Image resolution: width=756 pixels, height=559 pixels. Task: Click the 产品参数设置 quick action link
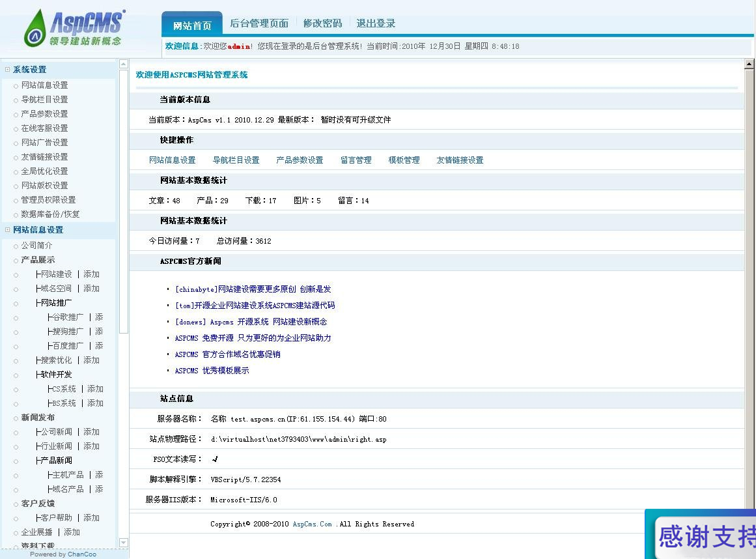[300, 160]
